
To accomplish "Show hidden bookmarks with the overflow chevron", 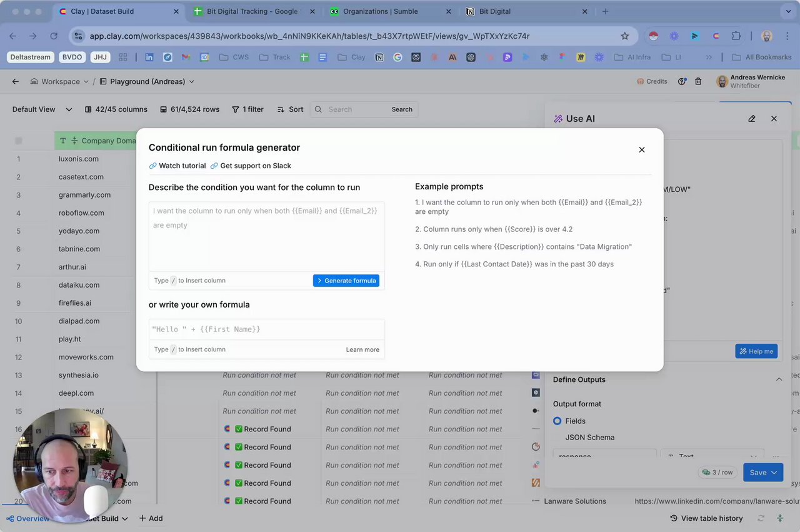I will (709, 57).
